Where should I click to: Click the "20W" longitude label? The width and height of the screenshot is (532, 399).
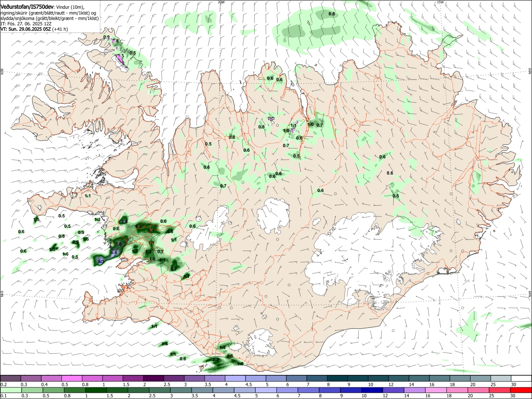(x=221, y=2)
